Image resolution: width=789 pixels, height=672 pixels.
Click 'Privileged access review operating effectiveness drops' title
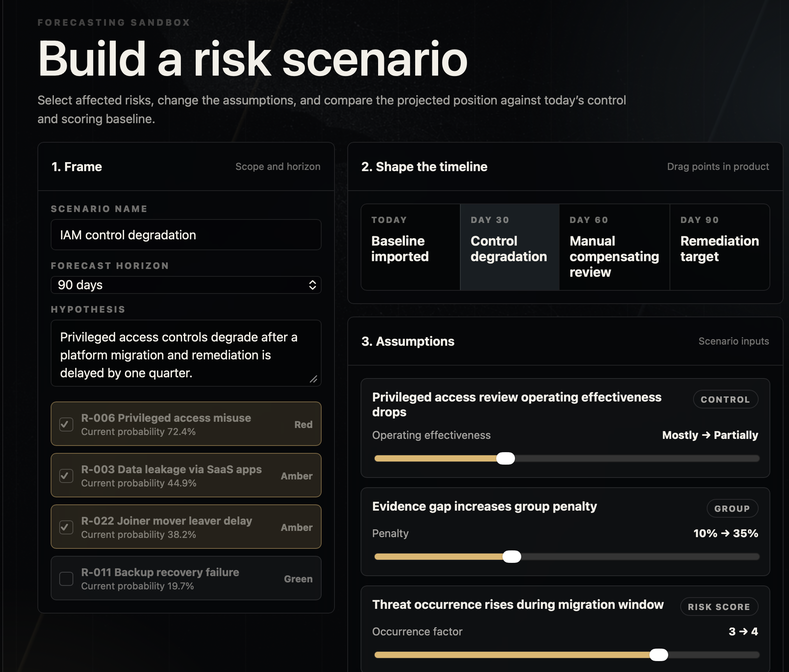coord(517,404)
